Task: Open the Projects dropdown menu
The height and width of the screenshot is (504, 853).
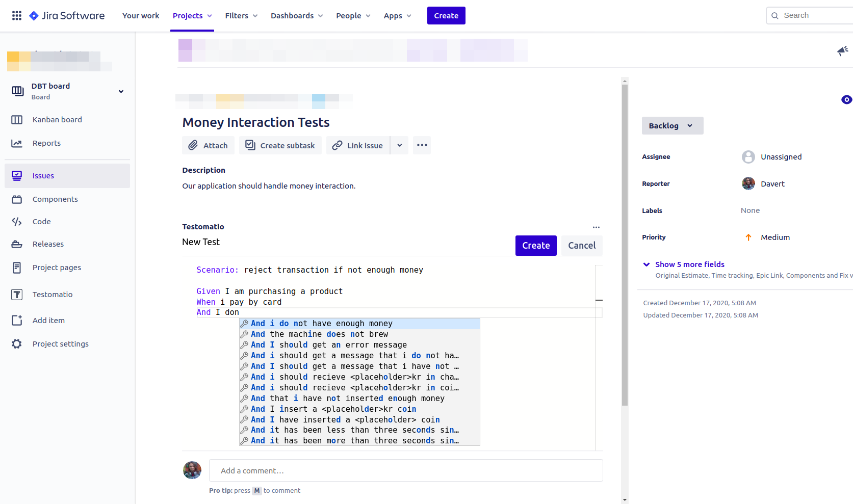Action: (192, 16)
